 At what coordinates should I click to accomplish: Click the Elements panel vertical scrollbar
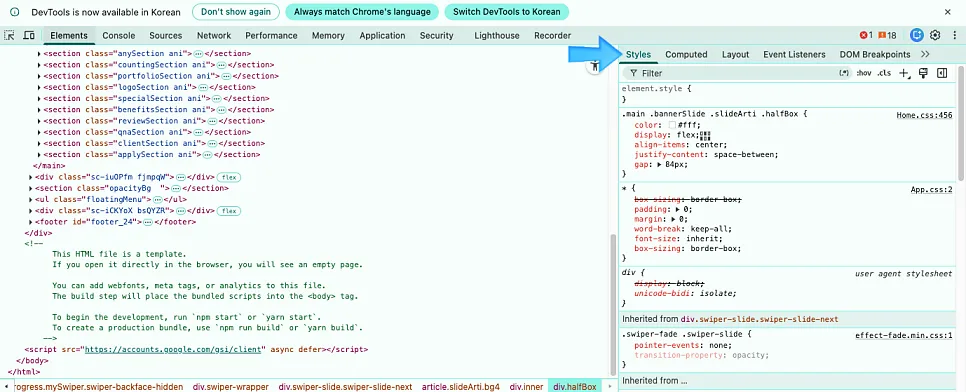click(x=612, y=305)
